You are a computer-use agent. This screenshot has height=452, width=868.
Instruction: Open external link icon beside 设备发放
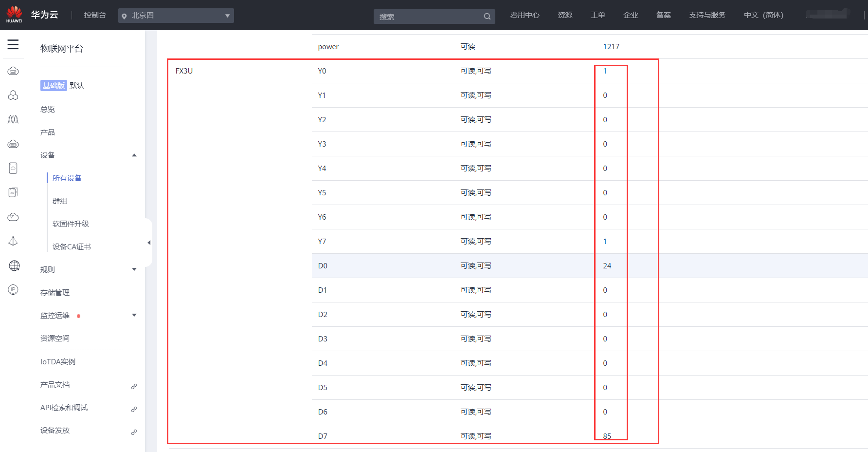click(x=134, y=432)
